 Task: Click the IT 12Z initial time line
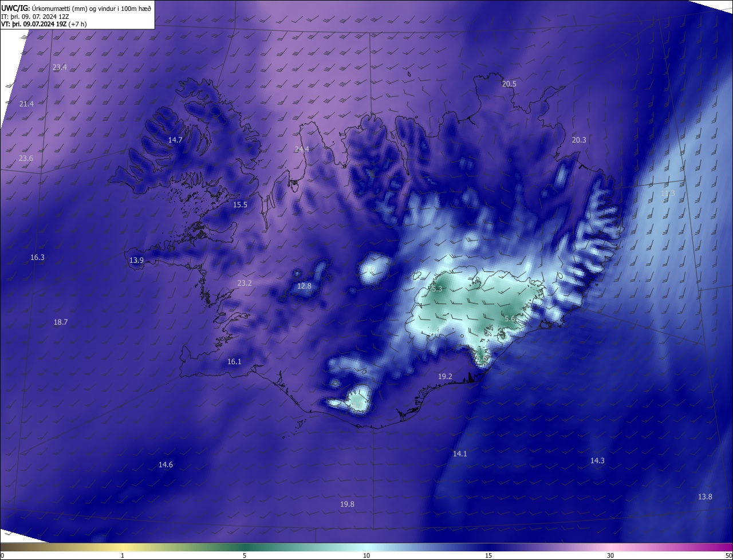point(35,16)
